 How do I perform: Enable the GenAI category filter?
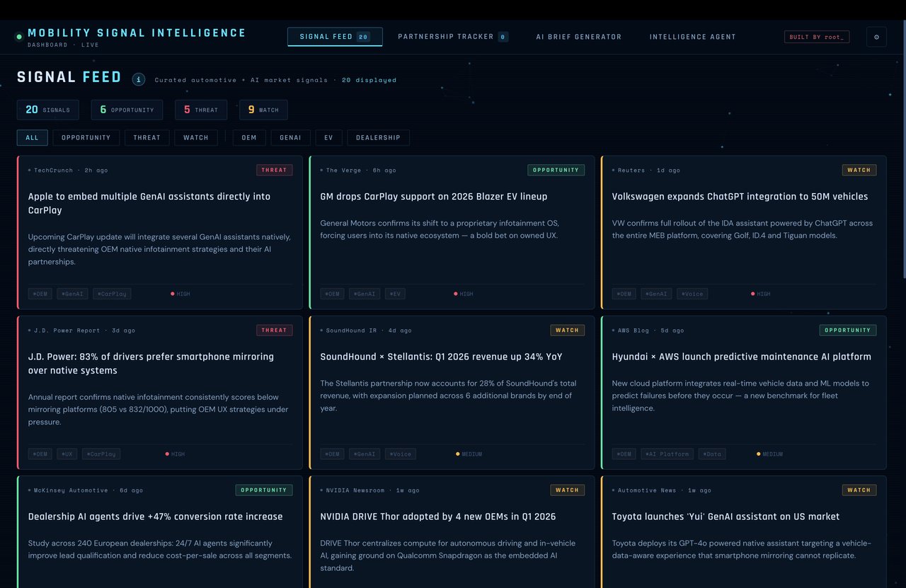pos(291,137)
